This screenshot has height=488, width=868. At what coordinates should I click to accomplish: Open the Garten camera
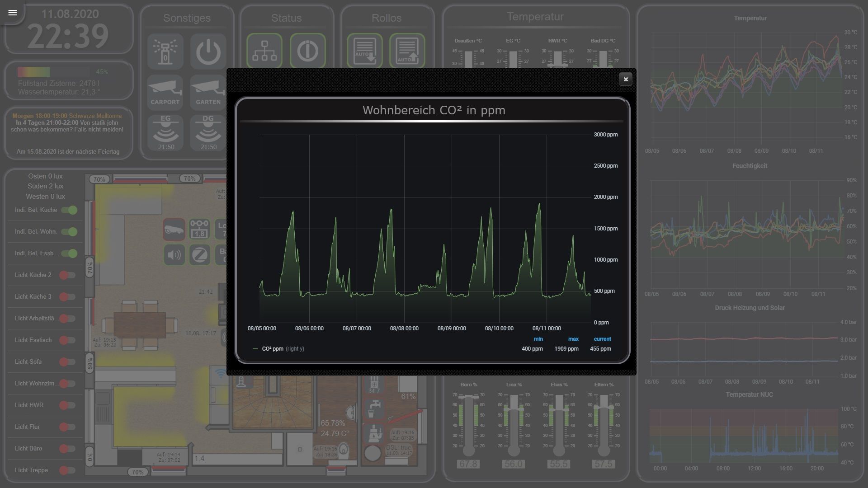(x=208, y=92)
